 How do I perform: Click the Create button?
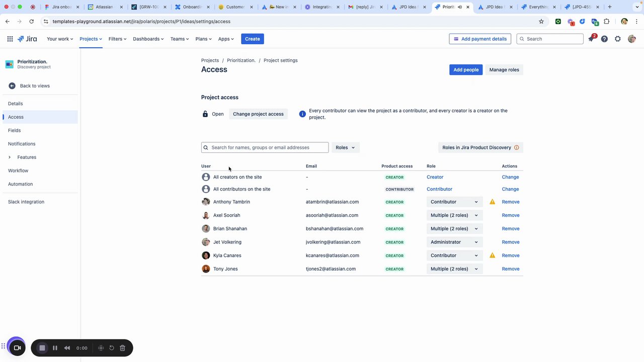(x=253, y=39)
